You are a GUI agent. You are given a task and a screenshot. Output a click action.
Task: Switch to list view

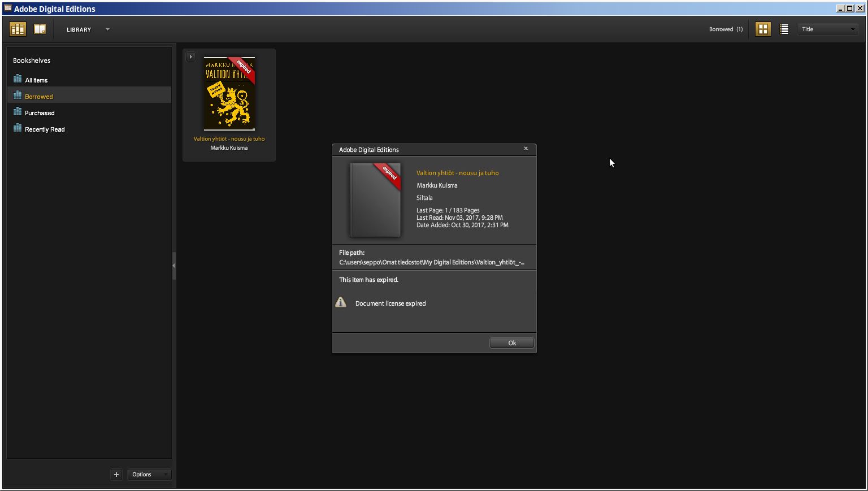click(784, 29)
